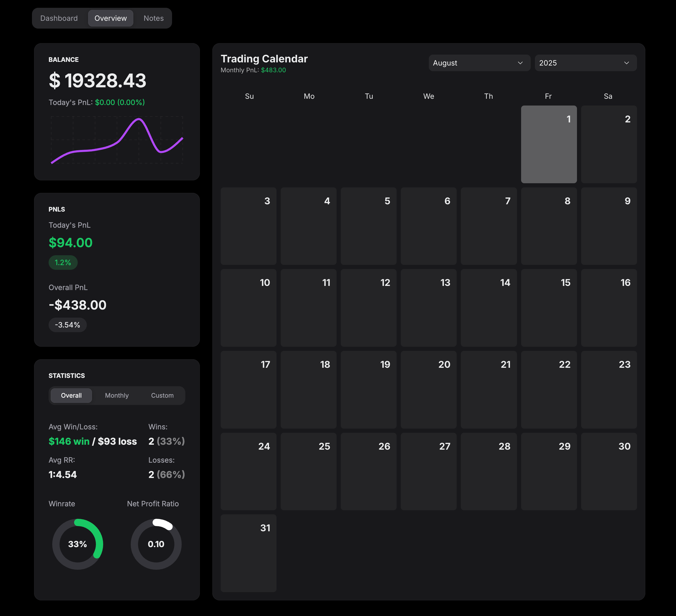
Task: Open calendar day 6
Action: coord(429,226)
